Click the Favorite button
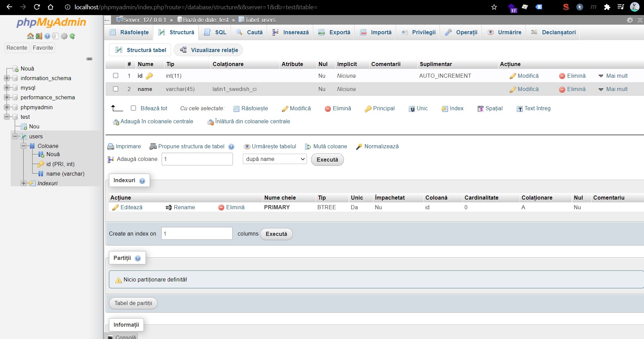Viewport: 644px width, 339px height. coord(43,48)
